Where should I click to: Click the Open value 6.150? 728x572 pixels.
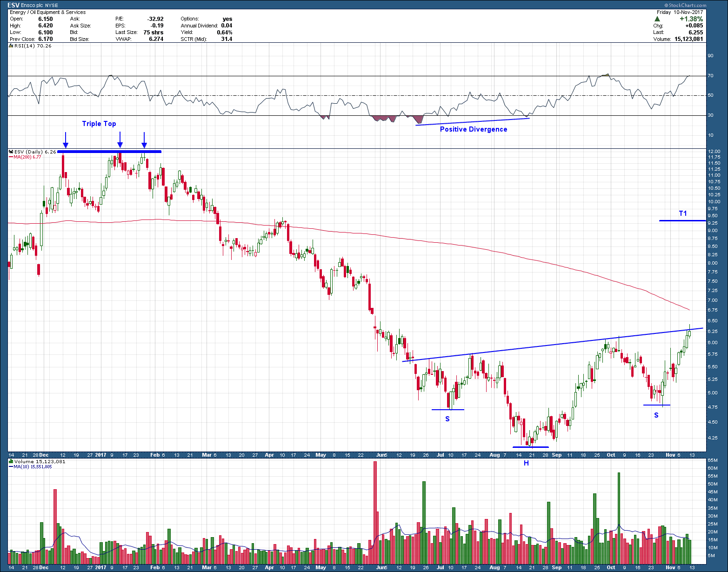coord(45,19)
